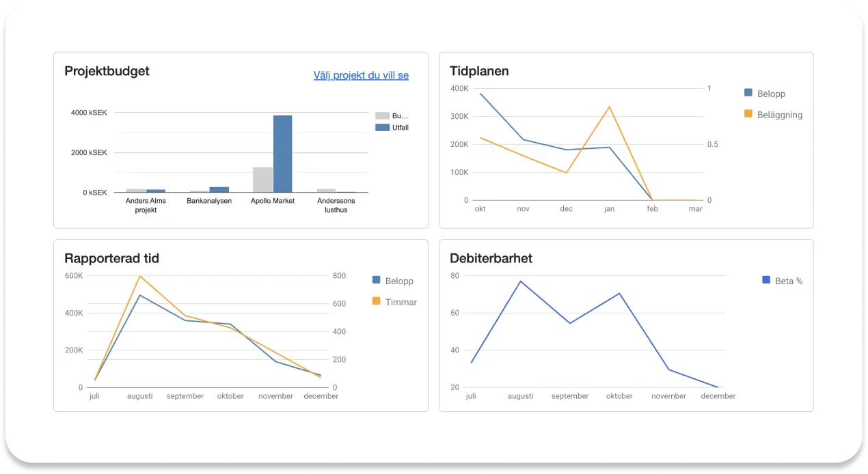Click the Rapporterad tid chart heading
Image resolution: width=868 pixels, height=474 pixels.
coord(111,258)
